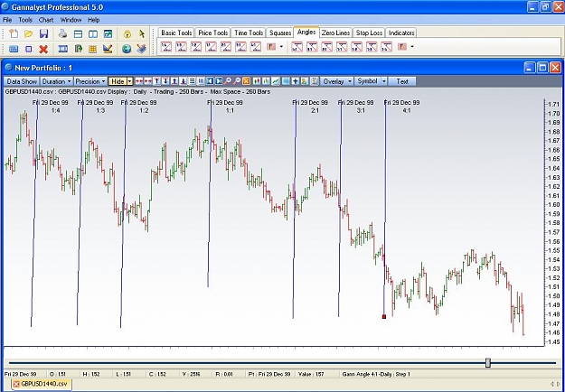565x392 pixels.
Task: Click the 2:1 angle line label
Action: coord(315,110)
